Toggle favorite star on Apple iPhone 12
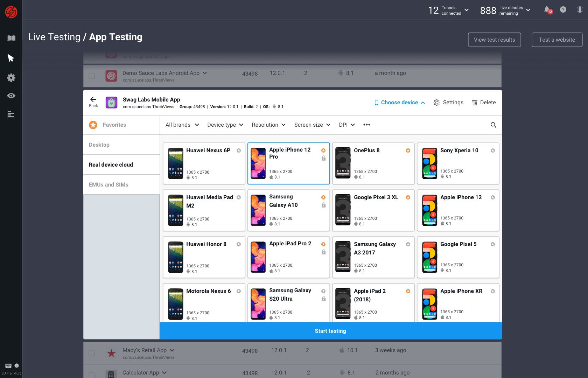 493,197
